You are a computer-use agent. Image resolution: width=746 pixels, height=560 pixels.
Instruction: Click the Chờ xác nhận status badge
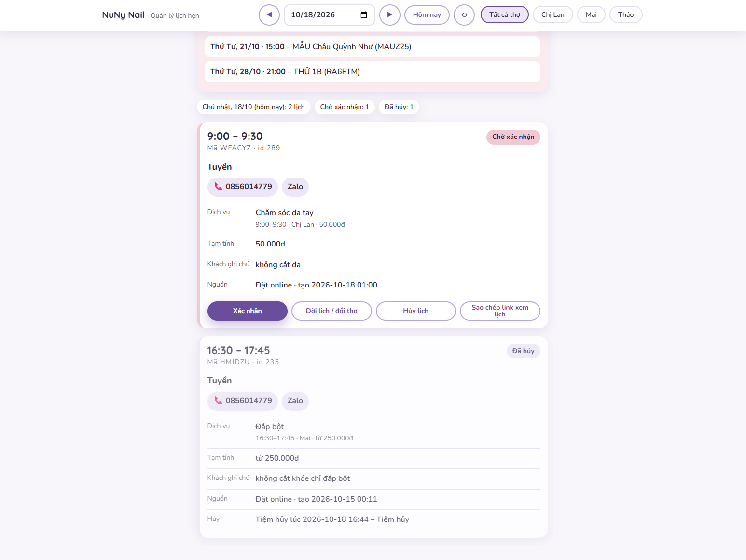[513, 137]
